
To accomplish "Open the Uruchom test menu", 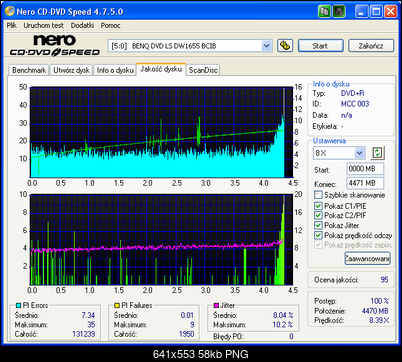I will coord(43,25).
